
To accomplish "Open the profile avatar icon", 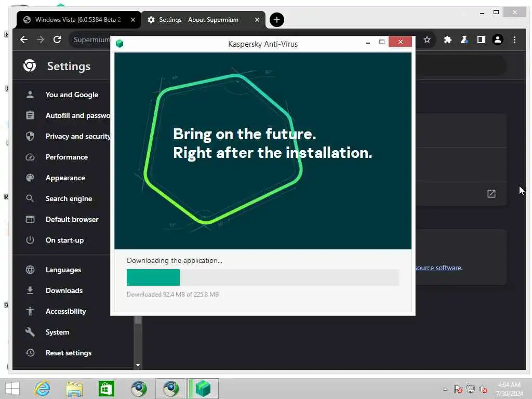I will coord(497,39).
